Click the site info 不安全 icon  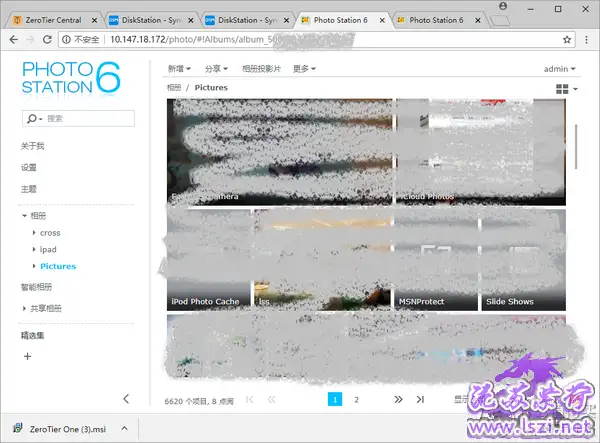(66, 39)
